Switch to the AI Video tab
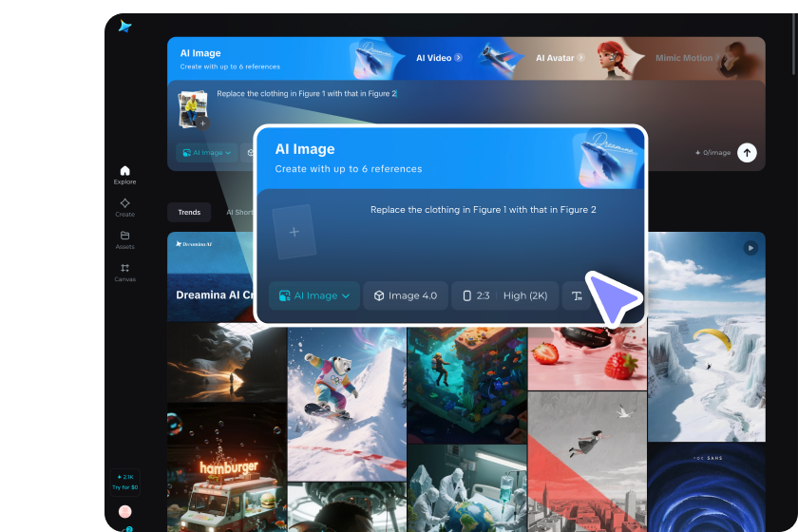This screenshot has width=798, height=532. 438,58
